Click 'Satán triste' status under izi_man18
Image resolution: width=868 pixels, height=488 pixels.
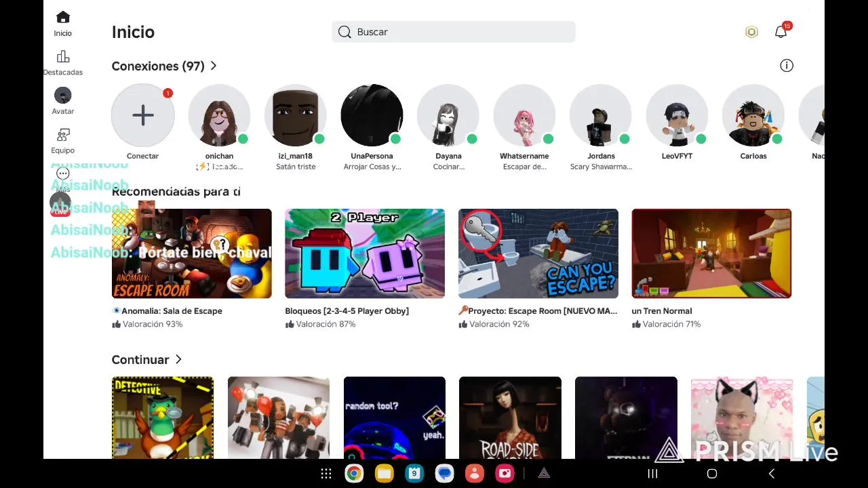point(296,167)
